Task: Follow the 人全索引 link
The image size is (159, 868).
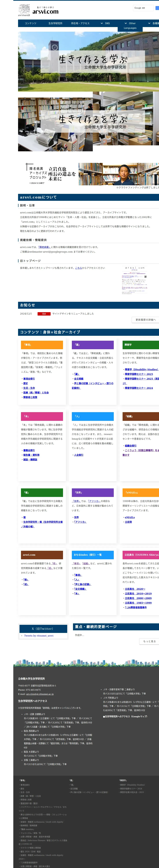Action: tap(79, 455)
